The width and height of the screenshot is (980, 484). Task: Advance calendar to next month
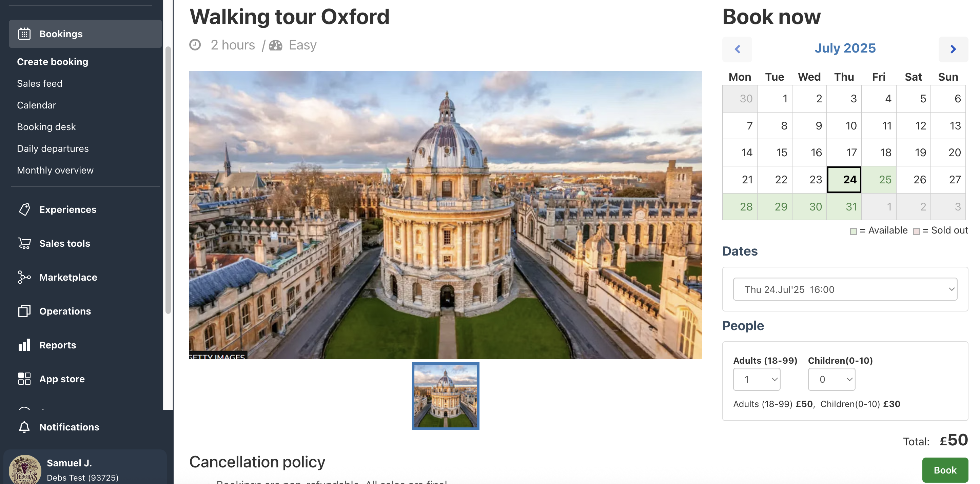pyautogui.click(x=953, y=49)
